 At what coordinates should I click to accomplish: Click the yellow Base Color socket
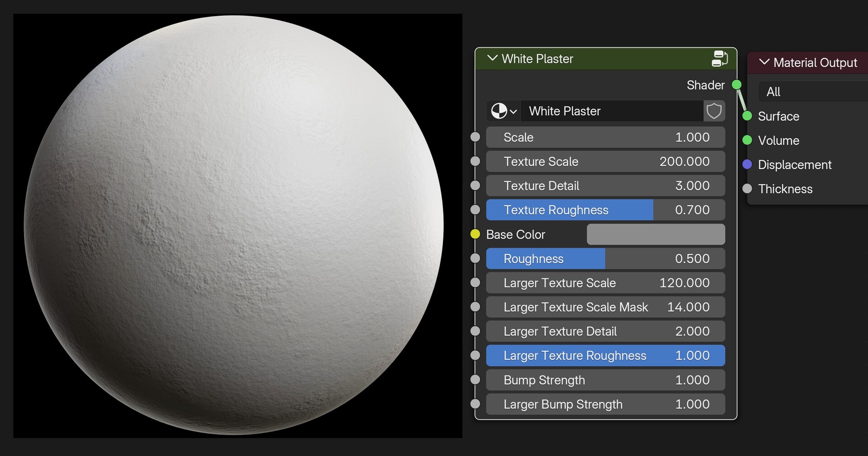pyautogui.click(x=476, y=234)
